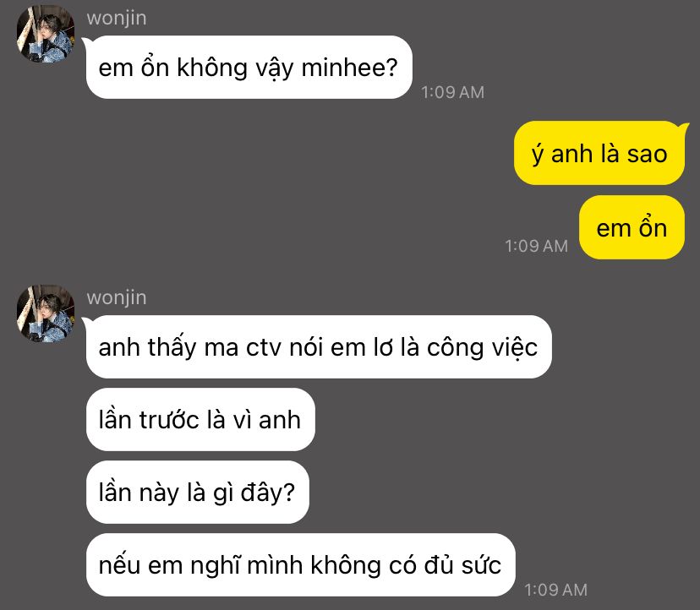The width and height of the screenshot is (700, 610).
Task: Click the tail of the "em ổn không vậy" bubble
Action: [x=85, y=41]
